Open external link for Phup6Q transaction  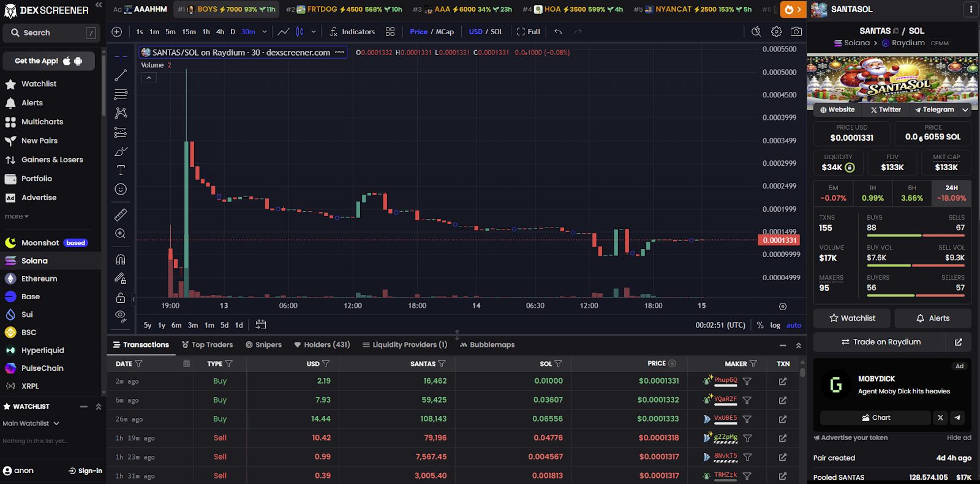pyautogui.click(x=783, y=381)
